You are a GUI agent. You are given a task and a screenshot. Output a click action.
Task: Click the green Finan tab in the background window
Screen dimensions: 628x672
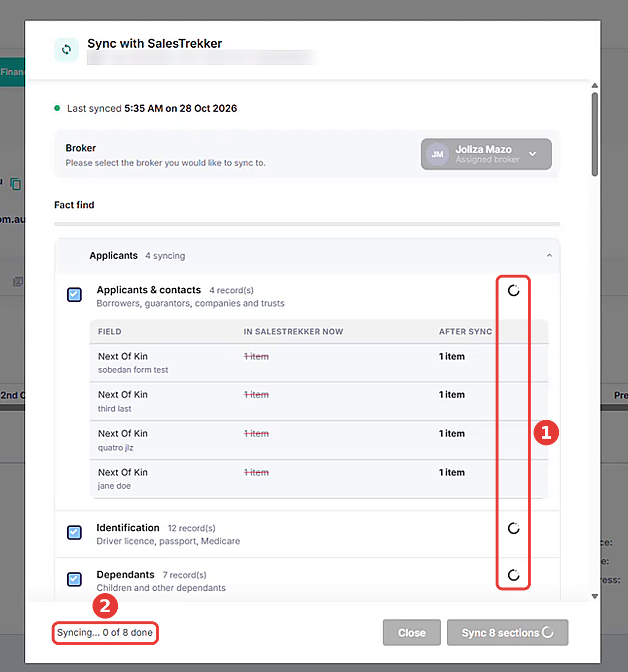tap(12, 72)
